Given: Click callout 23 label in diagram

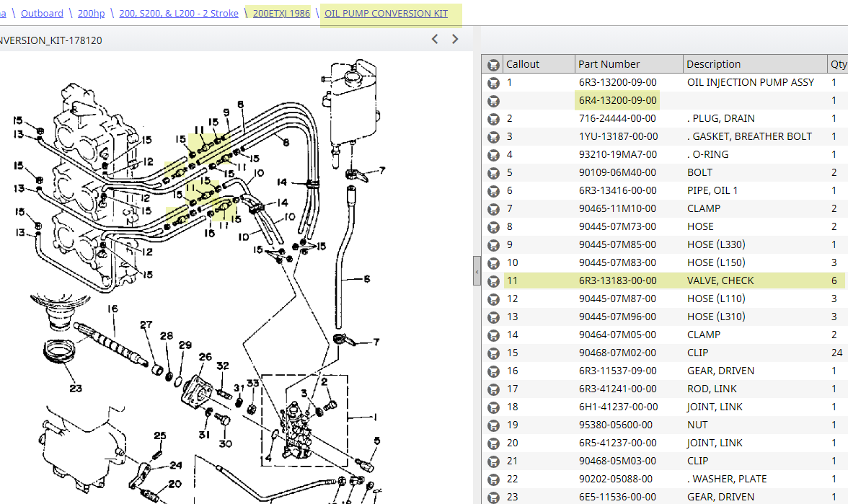Looking at the screenshot, I should (x=76, y=388).
